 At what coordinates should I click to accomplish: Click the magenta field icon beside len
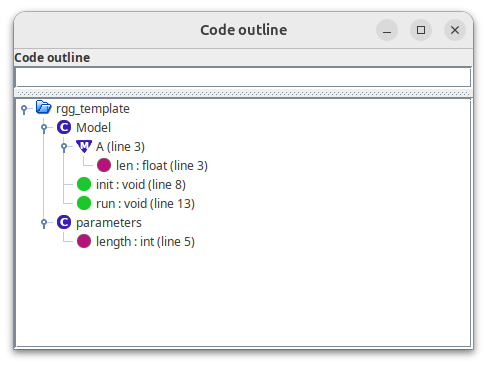[104, 165]
